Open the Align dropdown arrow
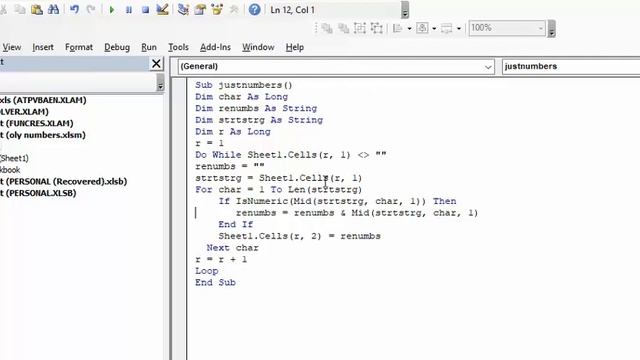Image resolution: width=640 pixels, height=360 pixels. click(409, 29)
